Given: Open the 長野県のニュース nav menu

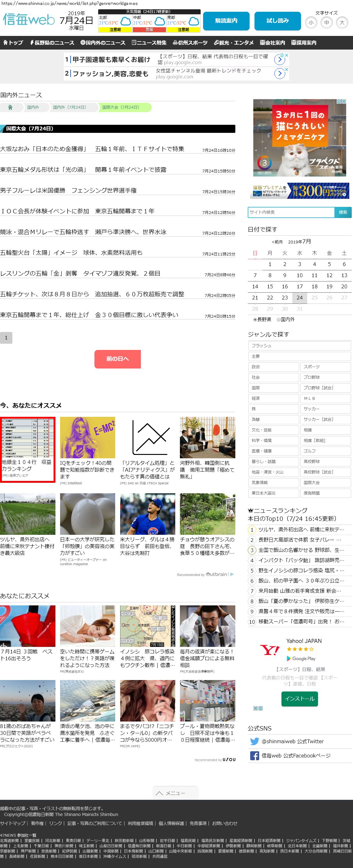Looking at the screenshot, I should point(52,43).
